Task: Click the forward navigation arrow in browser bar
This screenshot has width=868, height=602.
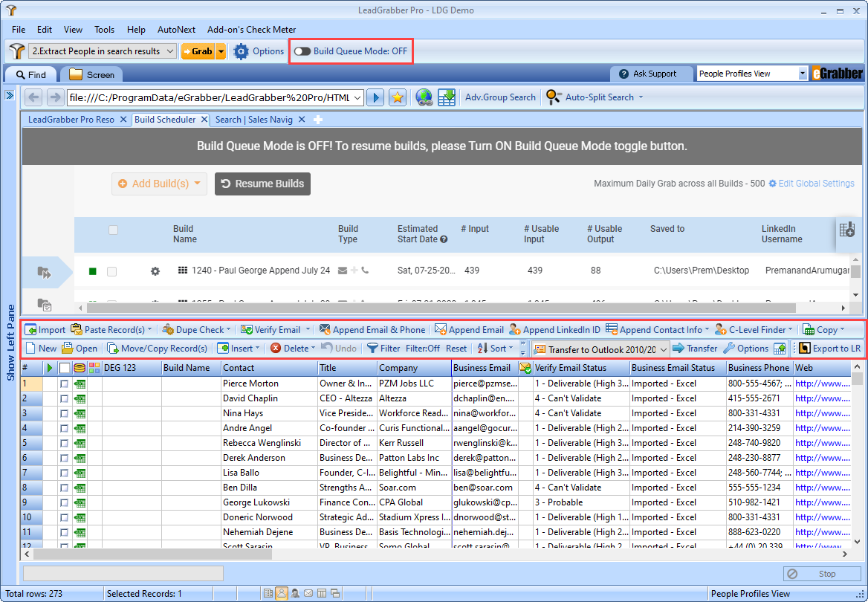Action: coord(55,97)
